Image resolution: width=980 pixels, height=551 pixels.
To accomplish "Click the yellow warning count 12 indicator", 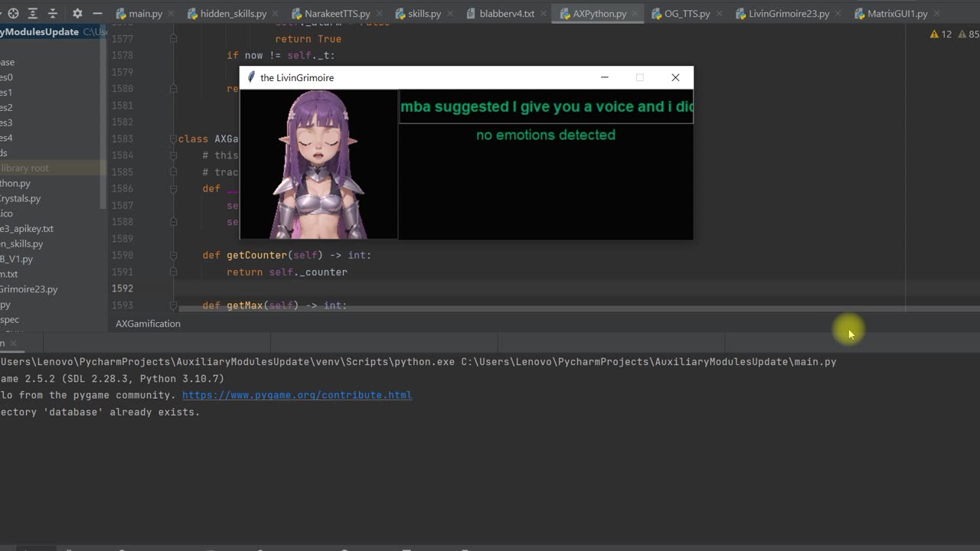I will pos(941,34).
